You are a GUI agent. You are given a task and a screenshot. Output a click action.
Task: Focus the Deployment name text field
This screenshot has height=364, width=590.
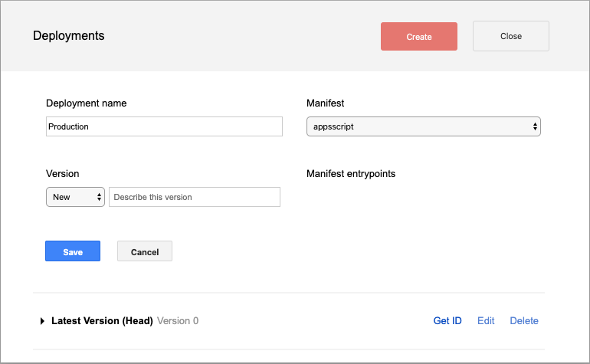(x=164, y=126)
